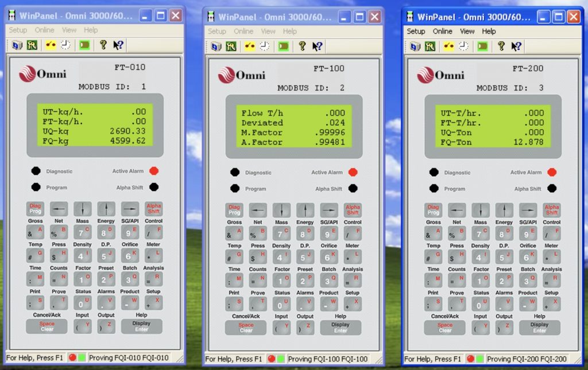Open the Online menu in FT-100 window
Image resolution: width=588 pixels, height=370 pixels.
(243, 32)
